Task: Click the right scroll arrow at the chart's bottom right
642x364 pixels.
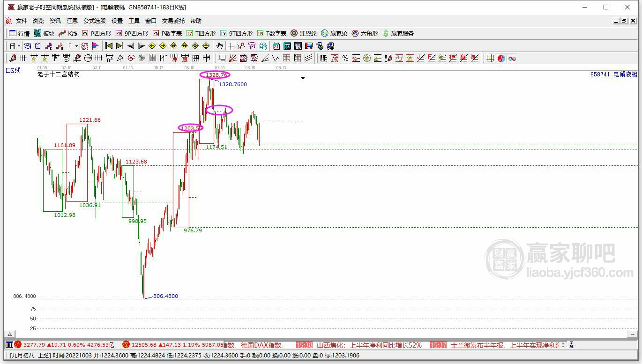Action: (633, 334)
